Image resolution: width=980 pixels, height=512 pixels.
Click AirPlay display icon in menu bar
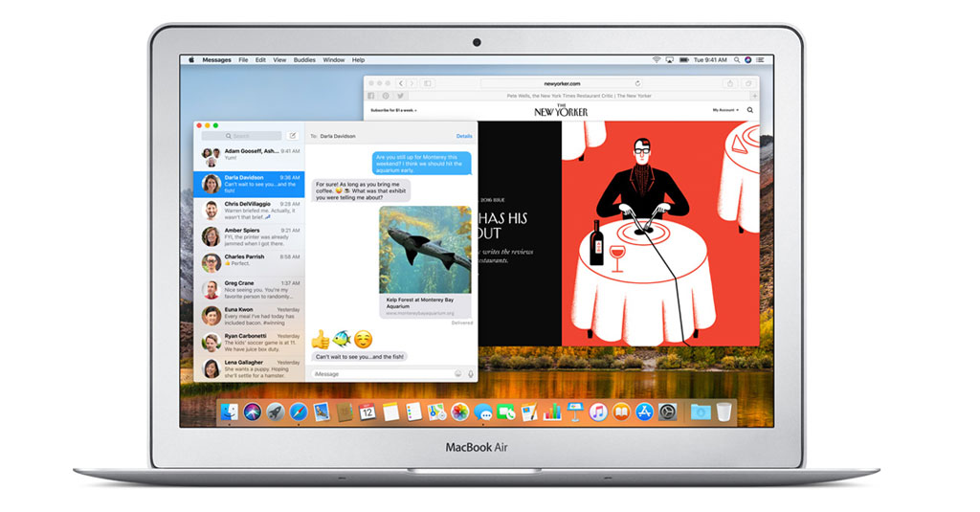(x=669, y=60)
